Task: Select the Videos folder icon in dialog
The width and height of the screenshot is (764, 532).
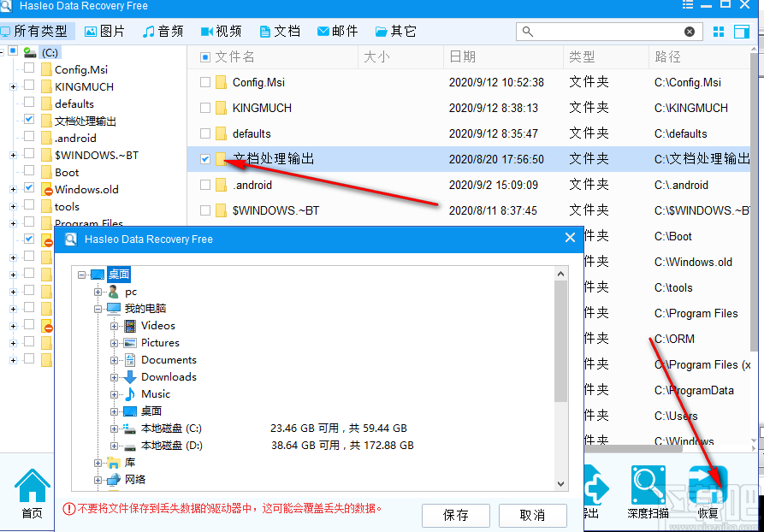Action: point(129,326)
